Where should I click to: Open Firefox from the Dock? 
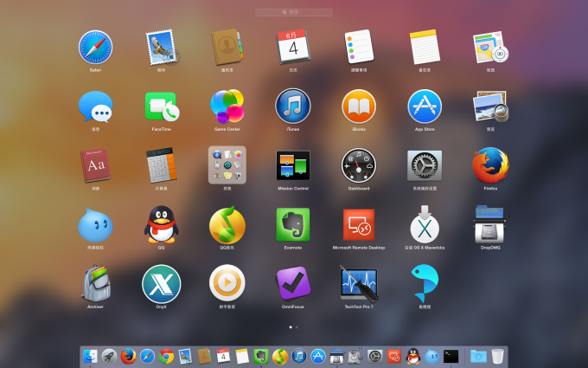(128, 356)
